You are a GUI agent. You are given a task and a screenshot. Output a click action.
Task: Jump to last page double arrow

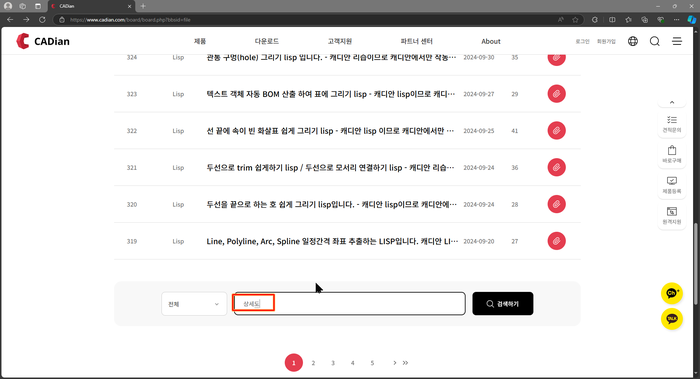click(x=405, y=363)
